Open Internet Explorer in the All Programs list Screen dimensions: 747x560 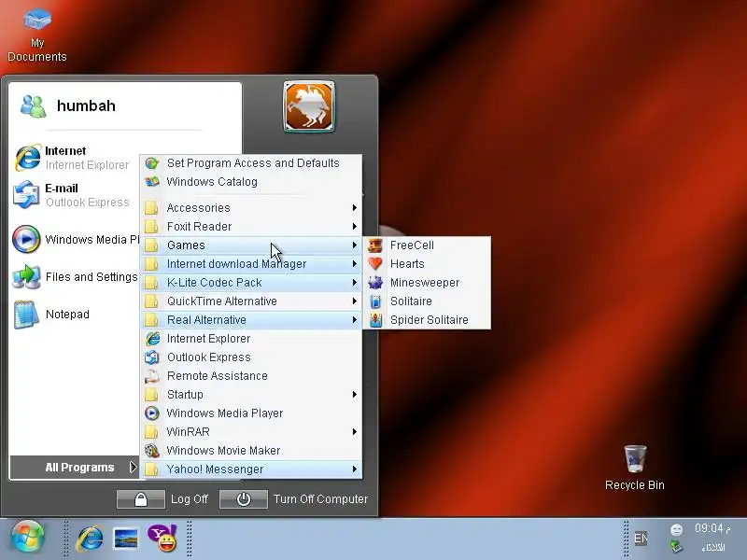click(x=251, y=339)
